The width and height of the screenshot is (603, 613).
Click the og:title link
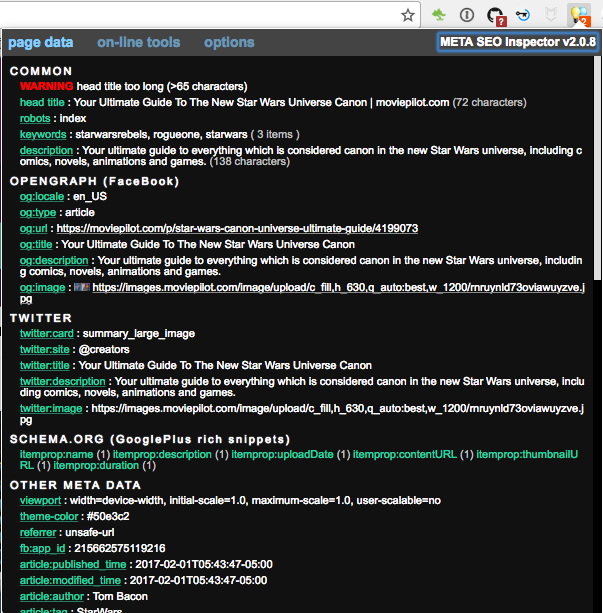point(36,245)
